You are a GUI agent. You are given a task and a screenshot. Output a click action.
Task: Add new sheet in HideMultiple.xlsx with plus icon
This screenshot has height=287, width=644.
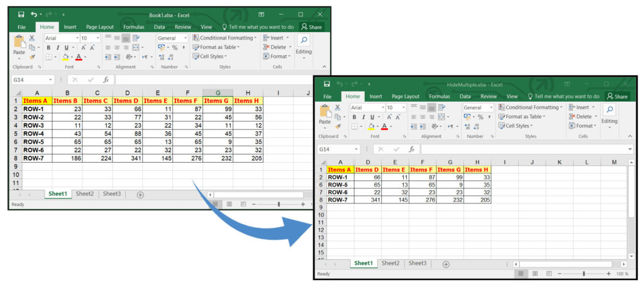446,264
